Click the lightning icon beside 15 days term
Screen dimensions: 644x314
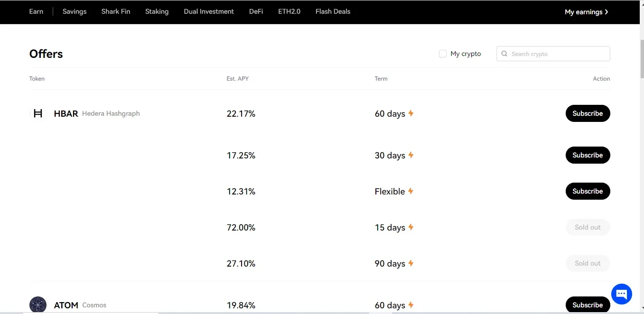(411, 227)
